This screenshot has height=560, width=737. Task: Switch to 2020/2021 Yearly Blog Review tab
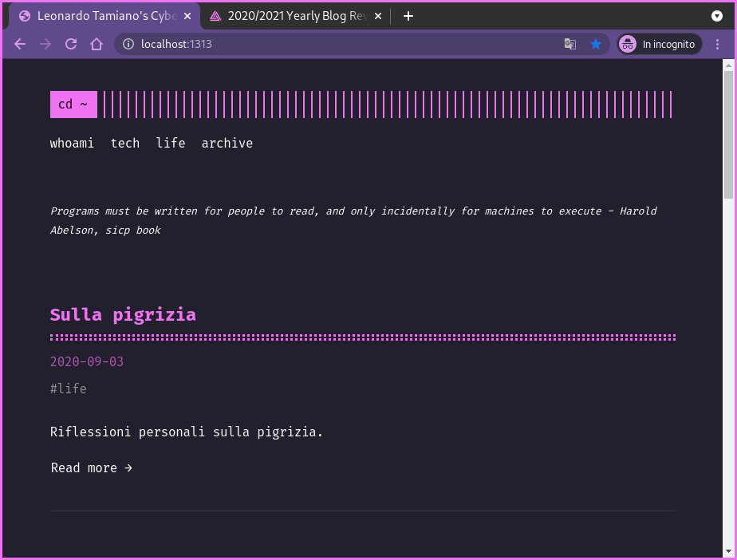296,17
